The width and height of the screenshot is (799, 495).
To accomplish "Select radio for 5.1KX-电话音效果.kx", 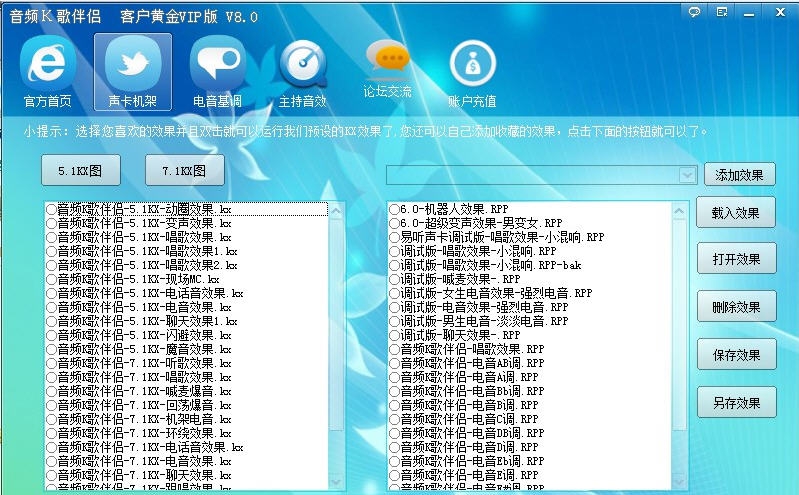I will (x=51, y=294).
